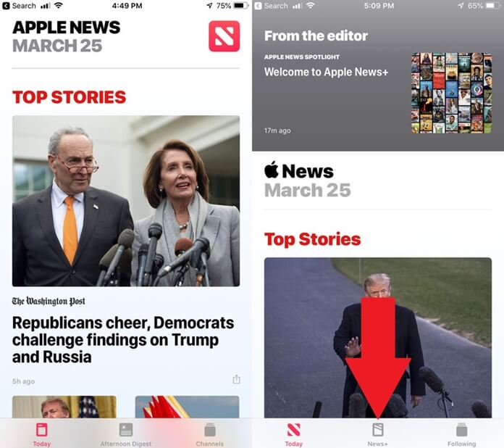Select the News+ tab icon
This screenshot has height=448, width=504.
point(378,430)
